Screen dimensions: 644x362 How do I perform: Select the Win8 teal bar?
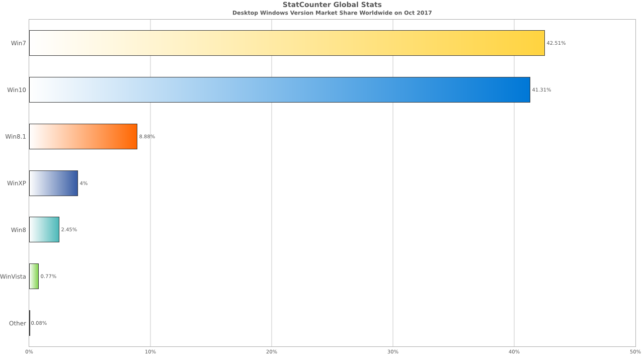tap(44, 230)
